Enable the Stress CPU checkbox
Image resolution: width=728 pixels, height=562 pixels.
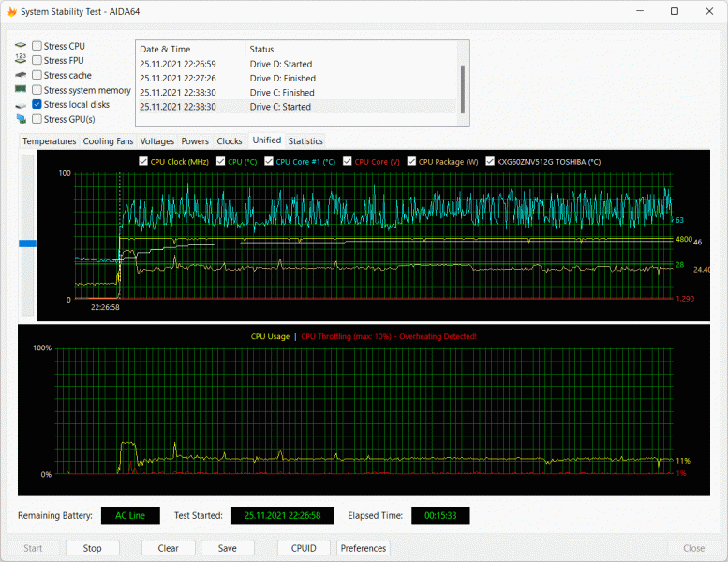[x=37, y=46]
